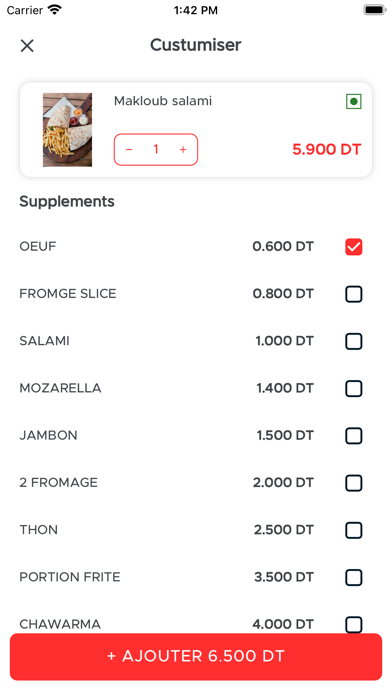
Task: Select the CHAWARMA supplement checkbox
Action: pos(354,625)
